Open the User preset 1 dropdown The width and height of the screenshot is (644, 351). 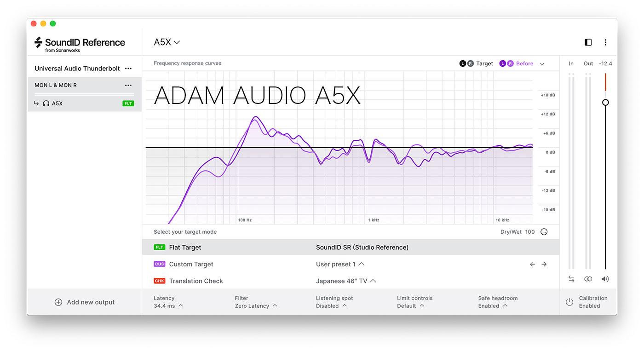[x=340, y=264]
